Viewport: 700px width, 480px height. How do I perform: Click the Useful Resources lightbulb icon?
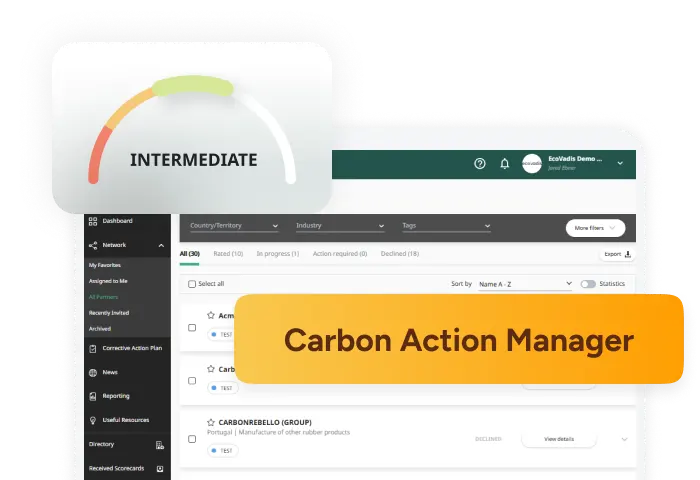tap(93, 421)
